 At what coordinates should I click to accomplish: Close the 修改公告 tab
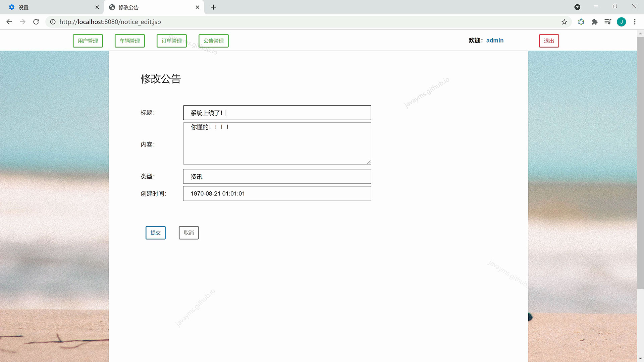[197, 7]
